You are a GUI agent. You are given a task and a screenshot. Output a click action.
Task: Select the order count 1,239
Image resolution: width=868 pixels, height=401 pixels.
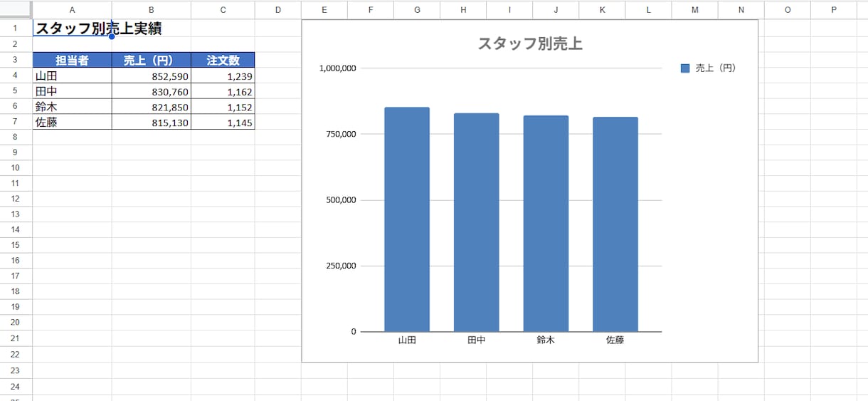(x=223, y=75)
